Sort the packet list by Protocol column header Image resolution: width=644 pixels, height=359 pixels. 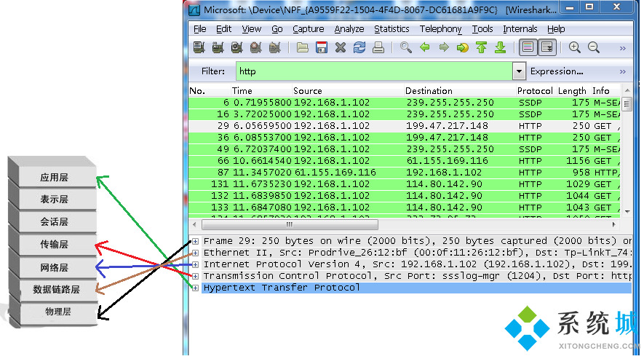(535, 91)
